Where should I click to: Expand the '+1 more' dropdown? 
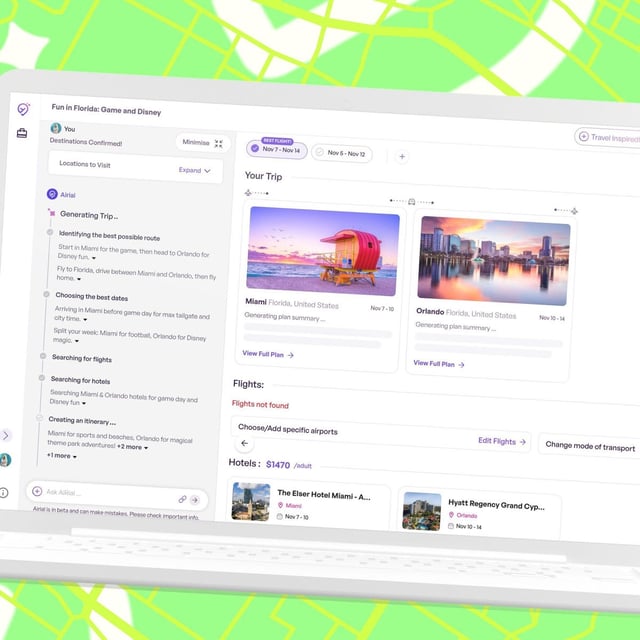[x=62, y=456]
